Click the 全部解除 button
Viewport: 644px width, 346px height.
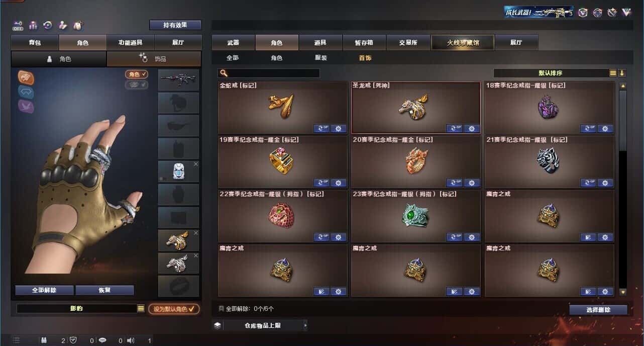[44, 290]
